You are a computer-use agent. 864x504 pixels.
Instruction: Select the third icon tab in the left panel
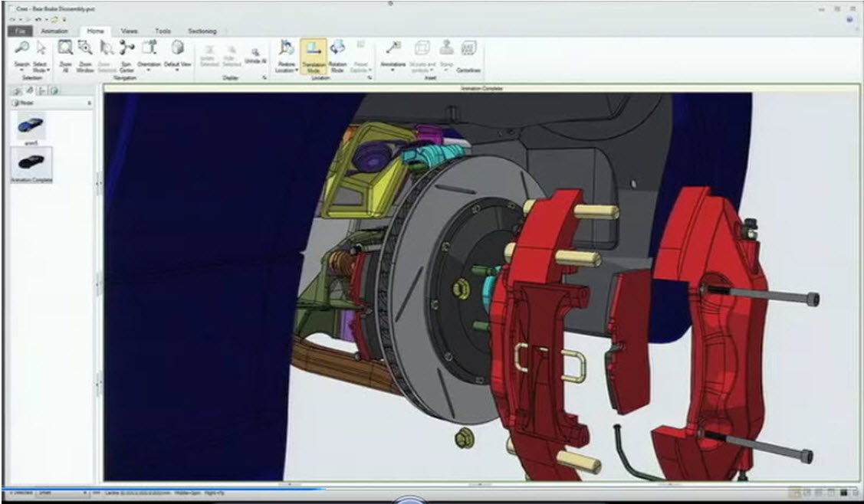42,91
